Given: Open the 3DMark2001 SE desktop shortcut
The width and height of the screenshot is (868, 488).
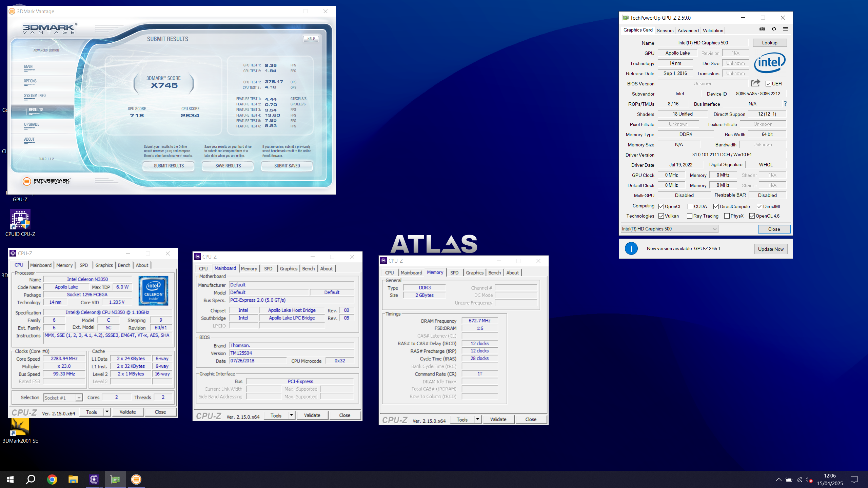Looking at the screenshot, I should pyautogui.click(x=20, y=430).
